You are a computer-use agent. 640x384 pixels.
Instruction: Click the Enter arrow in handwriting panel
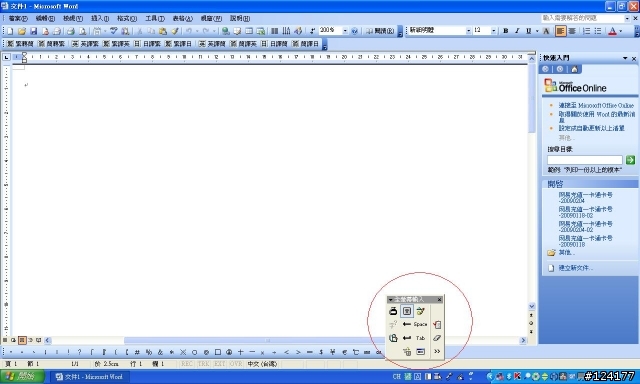point(407,338)
